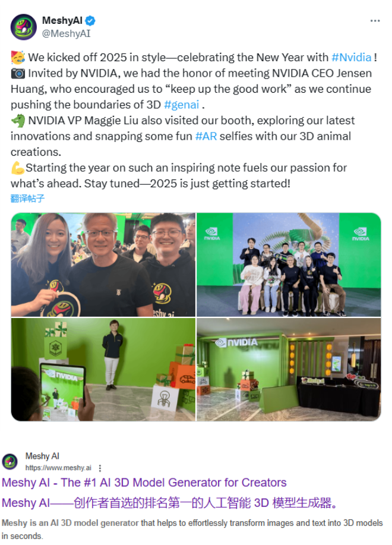This screenshot has height=545, width=392.
Task: Open the AR tablet selfie photo
Action: 103,370
